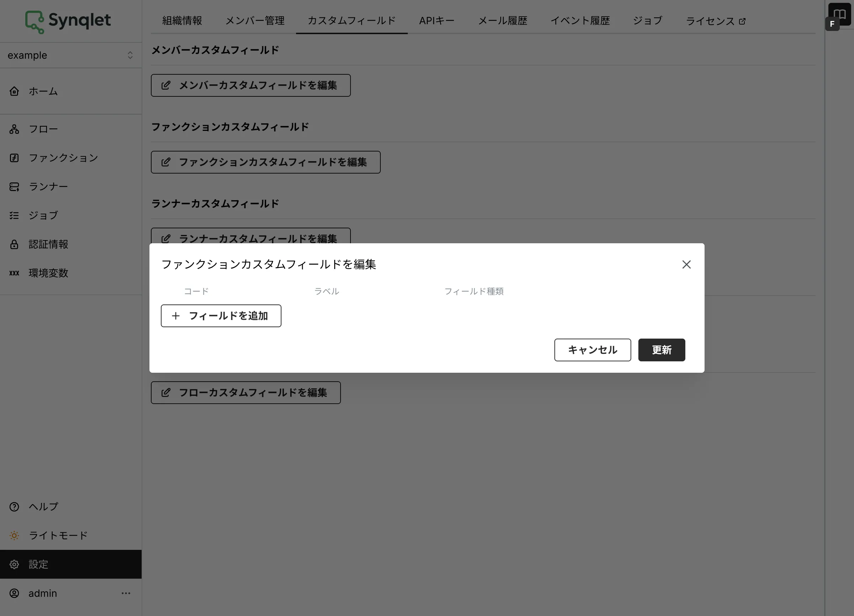
Task: Open 認証情報 in the sidebar
Action: coord(71,244)
